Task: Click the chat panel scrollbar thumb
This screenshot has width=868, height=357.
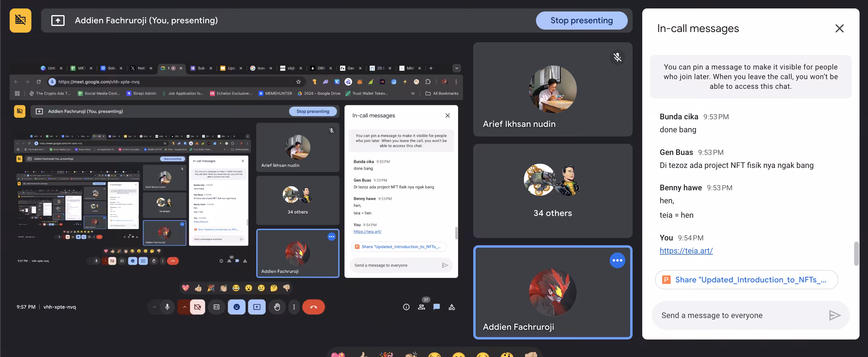Action: coord(856,253)
